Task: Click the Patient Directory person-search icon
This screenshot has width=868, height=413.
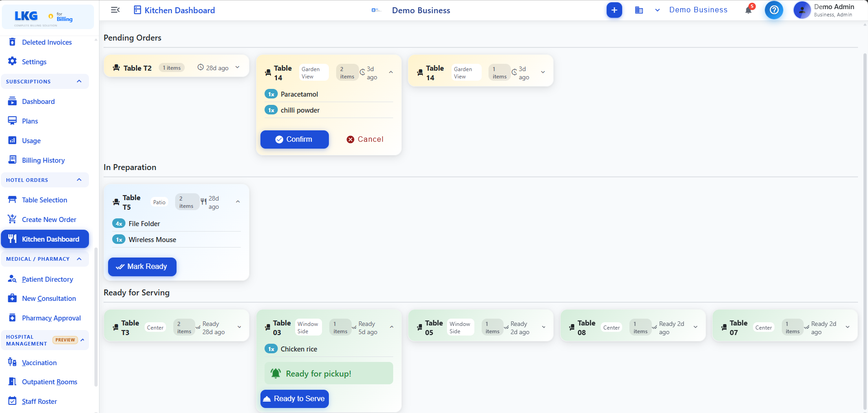Action: [12, 279]
